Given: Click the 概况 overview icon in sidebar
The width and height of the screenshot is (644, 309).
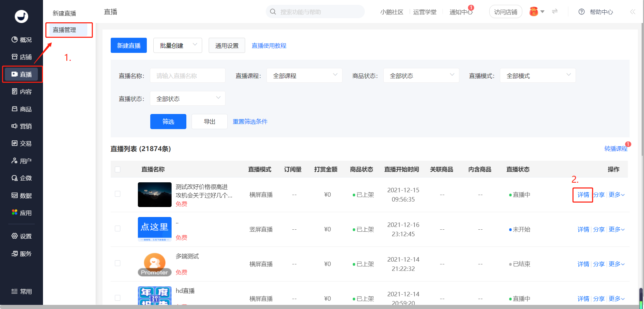Looking at the screenshot, I should coord(14,40).
